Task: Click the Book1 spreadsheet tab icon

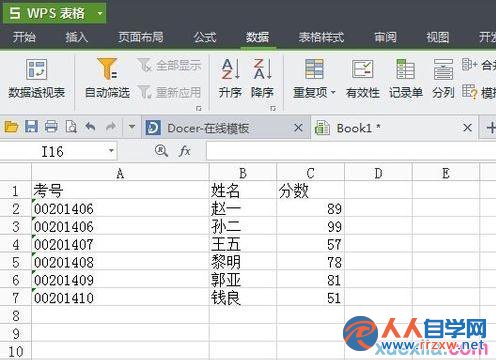Action: [x=322, y=128]
